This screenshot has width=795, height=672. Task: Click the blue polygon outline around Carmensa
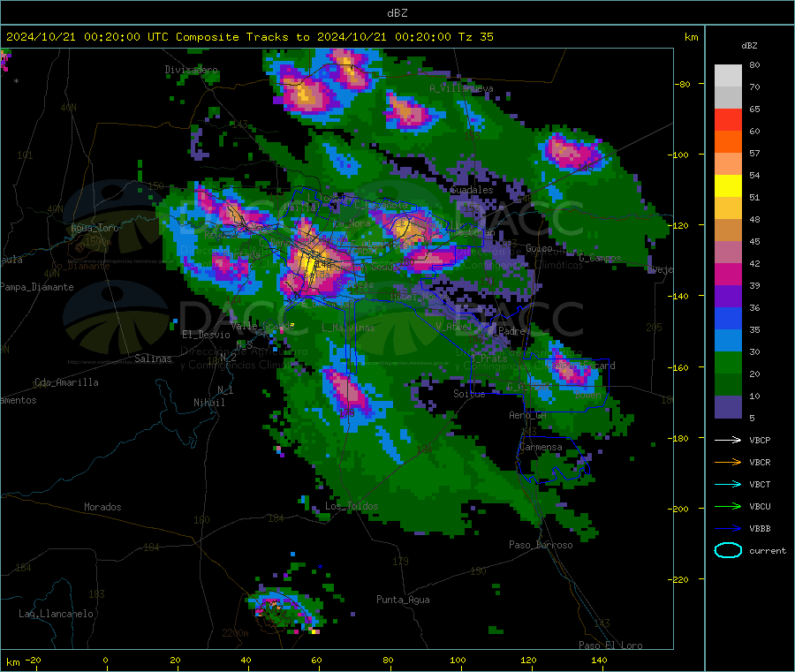[553, 459]
